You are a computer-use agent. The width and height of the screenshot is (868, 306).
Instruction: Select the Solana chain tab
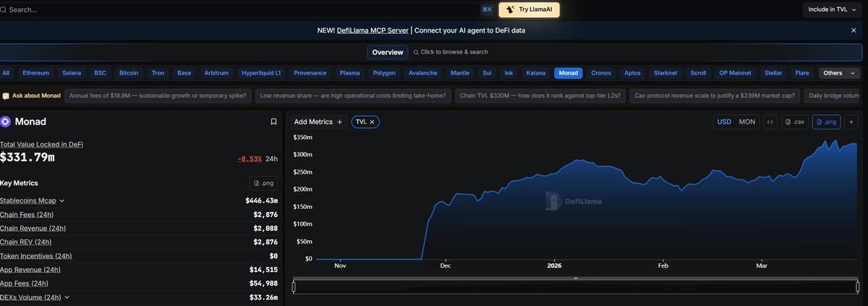coord(72,73)
